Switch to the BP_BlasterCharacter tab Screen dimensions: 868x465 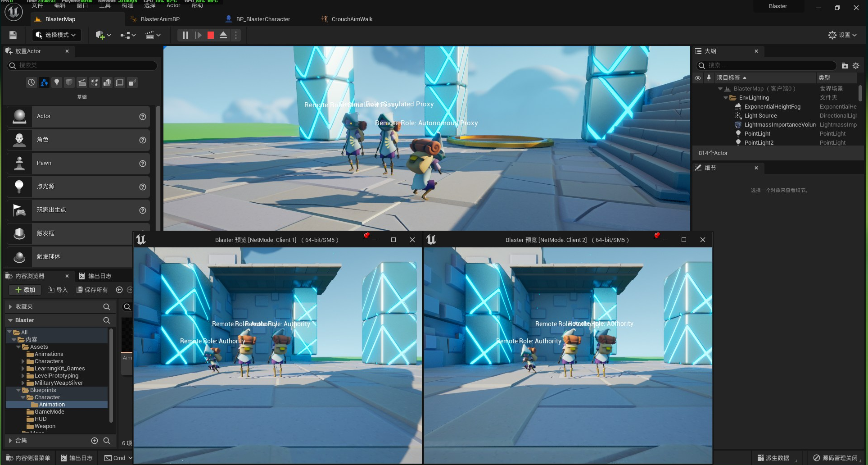(263, 19)
